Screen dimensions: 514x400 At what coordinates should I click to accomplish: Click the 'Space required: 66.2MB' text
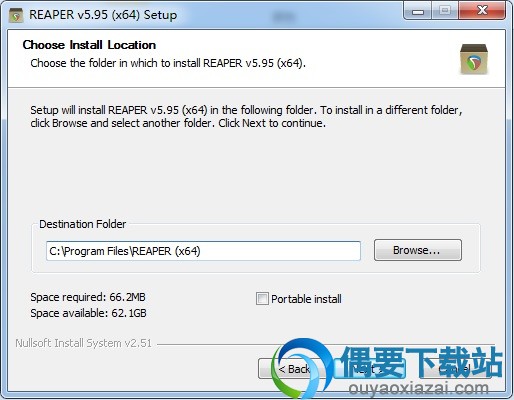(88, 297)
